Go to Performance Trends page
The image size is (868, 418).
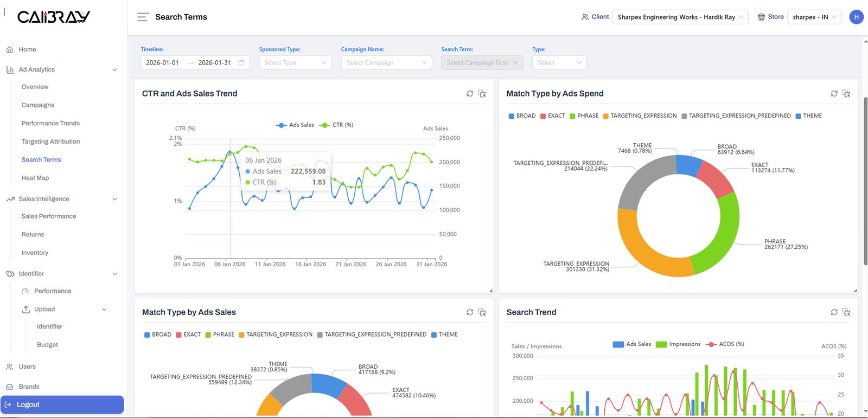click(50, 124)
